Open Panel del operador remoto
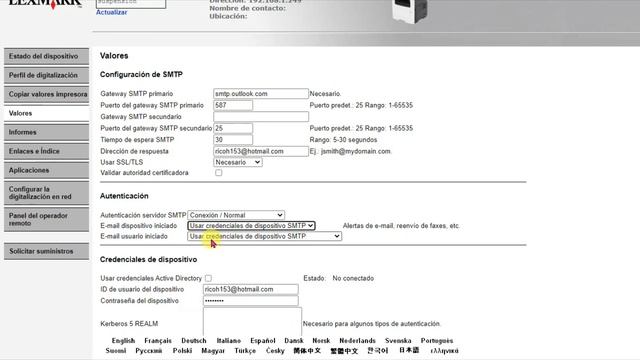The height and width of the screenshot is (360, 640). (x=47, y=219)
